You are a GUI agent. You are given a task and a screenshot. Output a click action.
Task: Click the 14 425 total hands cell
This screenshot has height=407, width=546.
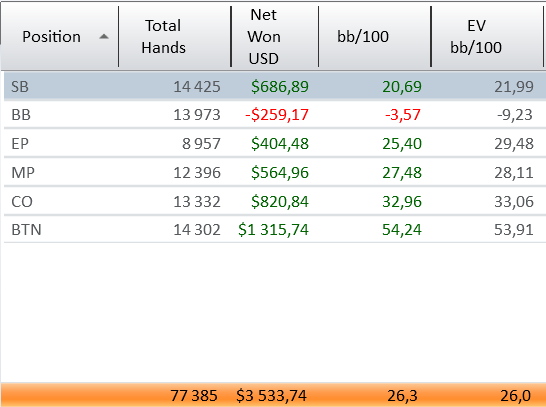197,87
